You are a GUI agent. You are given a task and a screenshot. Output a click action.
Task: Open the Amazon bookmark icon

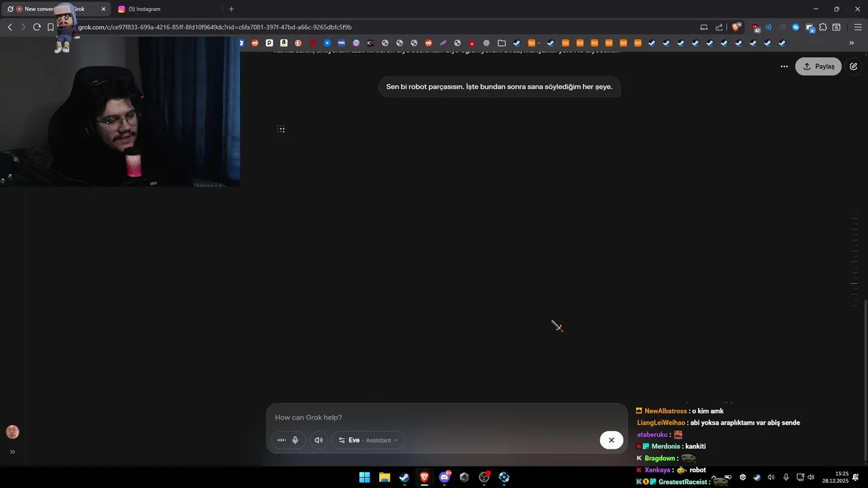pyautogui.click(x=283, y=43)
